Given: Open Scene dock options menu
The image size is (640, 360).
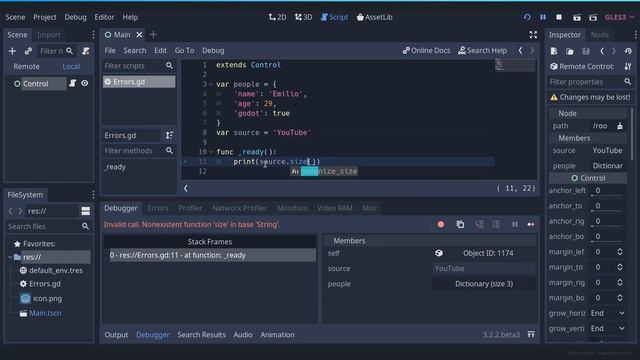Looking at the screenshot, I should pos(93,35).
